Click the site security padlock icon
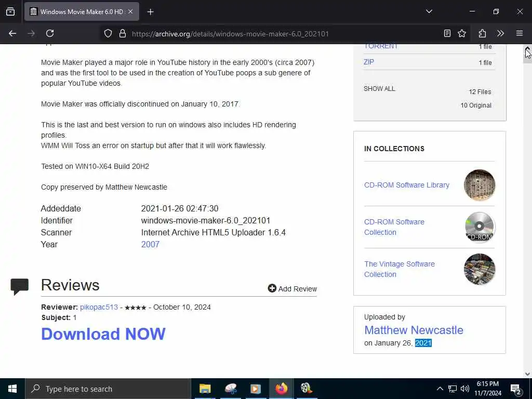The image size is (532, 399). point(123,33)
